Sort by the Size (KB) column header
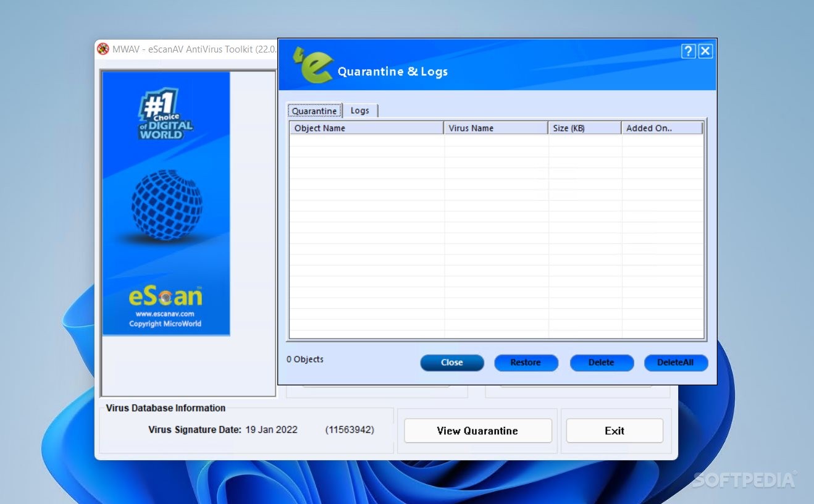The width and height of the screenshot is (814, 504). click(x=585, y=128)
